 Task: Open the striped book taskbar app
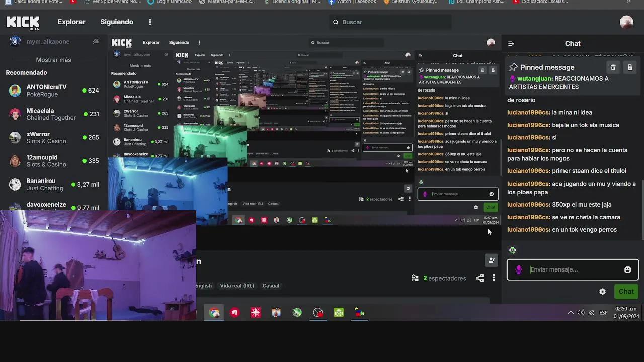(x=276, y=313)
